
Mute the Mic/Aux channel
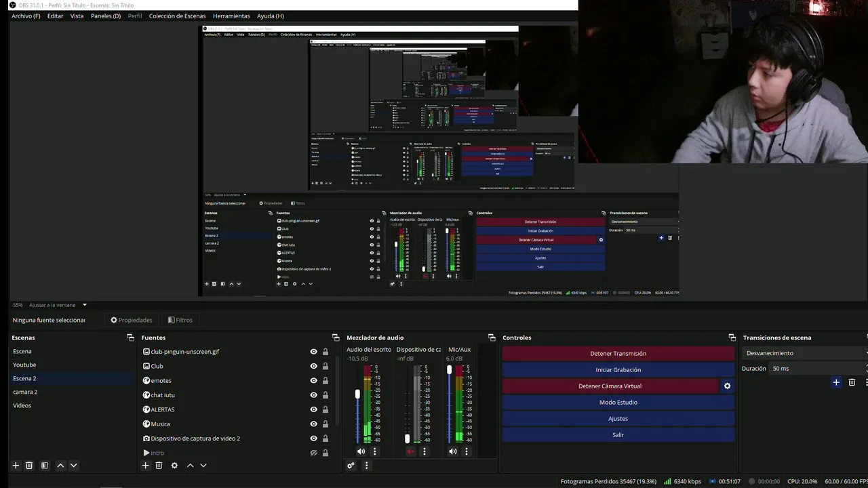(x=452, y=451)
